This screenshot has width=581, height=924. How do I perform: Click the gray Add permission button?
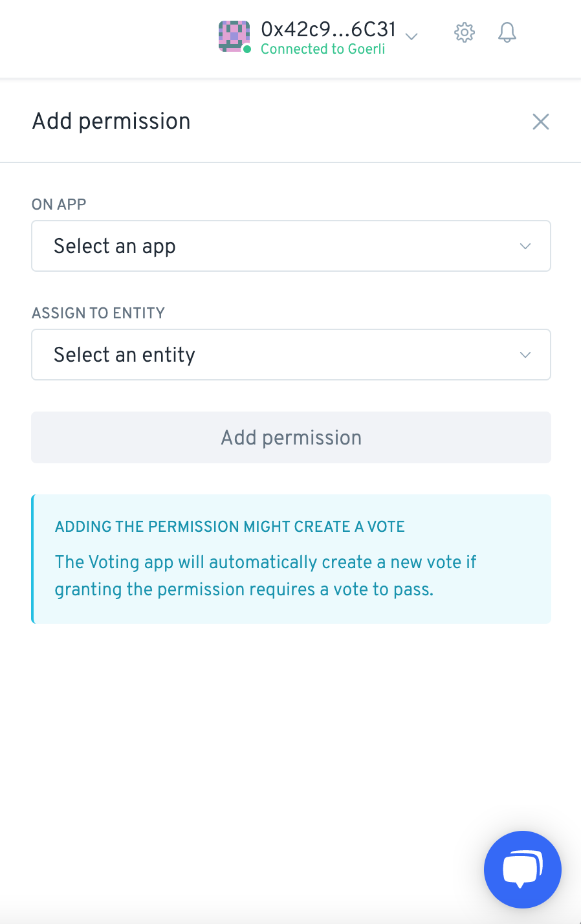[291, 437]
